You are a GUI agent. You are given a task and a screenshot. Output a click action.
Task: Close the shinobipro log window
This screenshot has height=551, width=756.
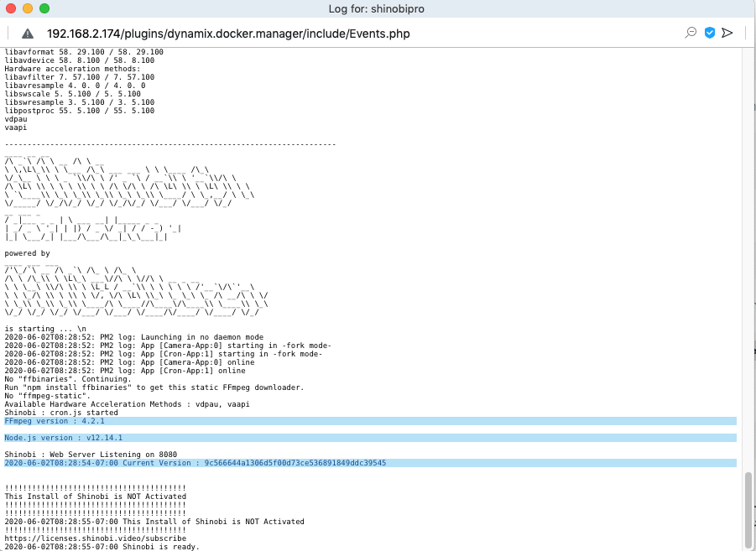(x=11, y=8)
